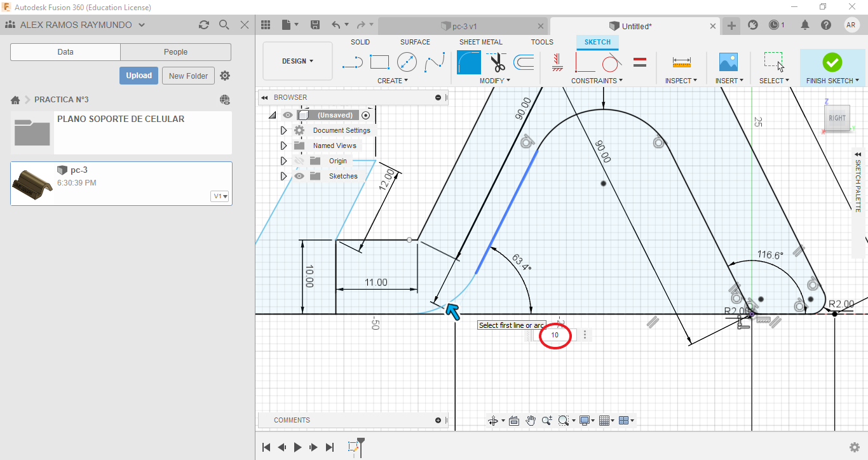Save the document with the floppy icon
Screen dimensions: 868x460
315,25
